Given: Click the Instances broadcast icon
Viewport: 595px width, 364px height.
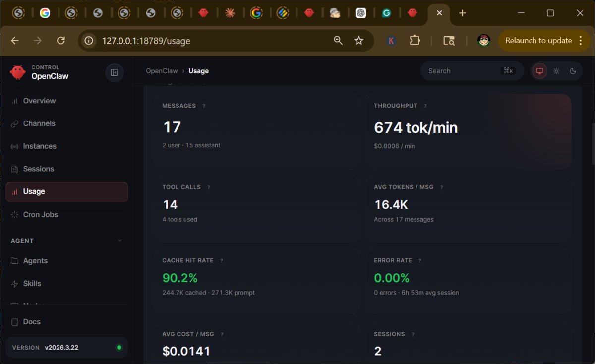Looking at the screenshot, I should tap(14, 147).
